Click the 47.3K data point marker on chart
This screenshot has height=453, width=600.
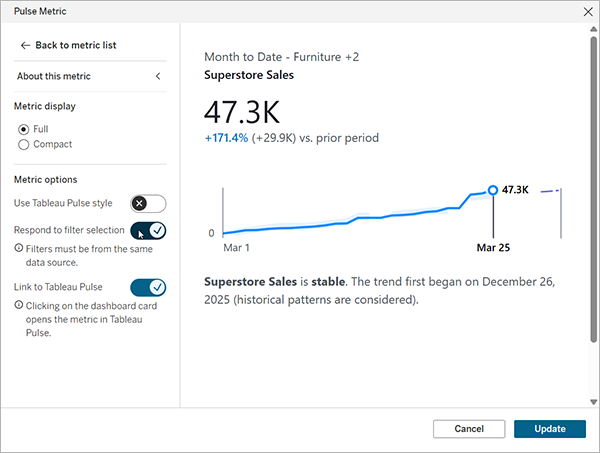tap(492, 190)
